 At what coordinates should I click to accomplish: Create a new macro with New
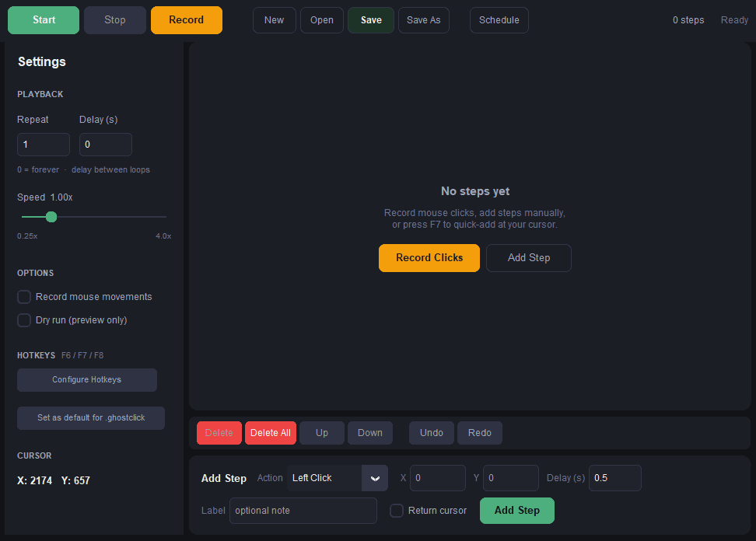tap(274, 19)
